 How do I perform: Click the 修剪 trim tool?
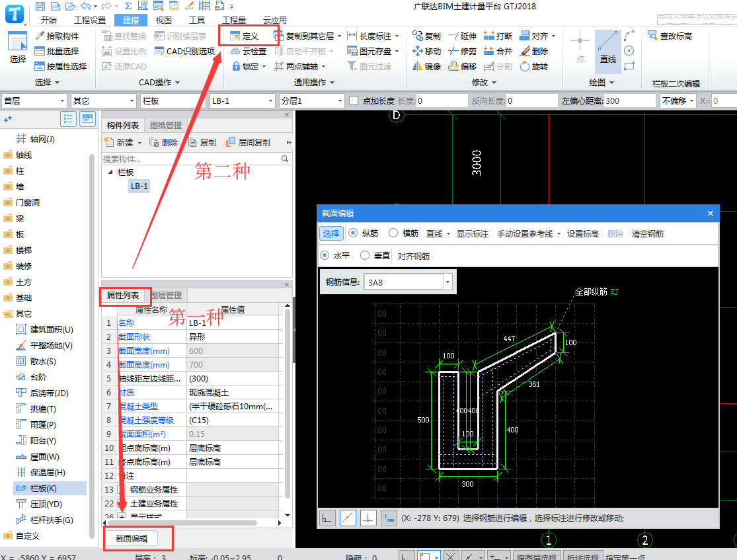(463, 52)
